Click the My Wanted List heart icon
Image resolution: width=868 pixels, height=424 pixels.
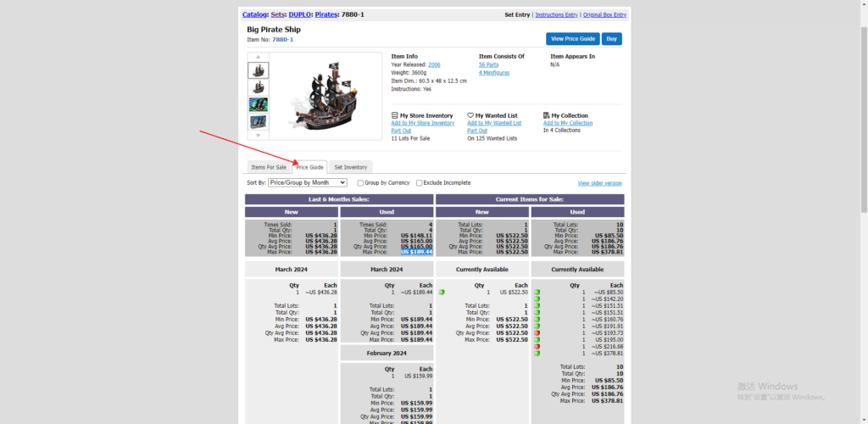tap(470, 115)
